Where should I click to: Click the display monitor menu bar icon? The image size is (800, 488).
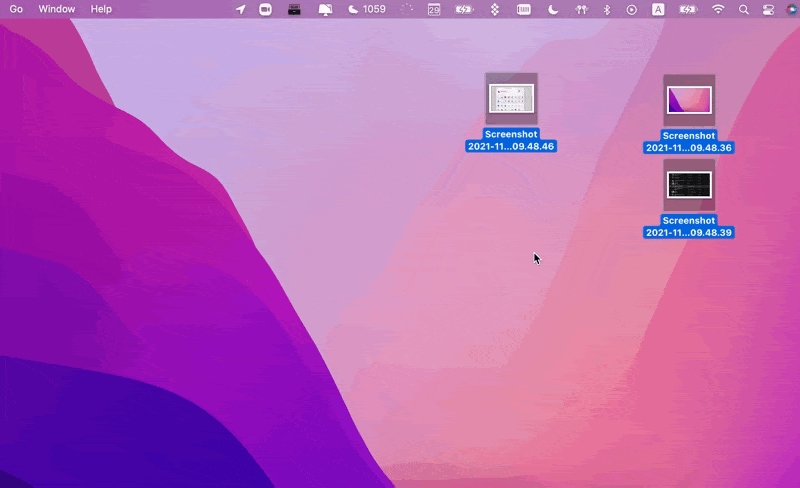(x=325, y=9)
